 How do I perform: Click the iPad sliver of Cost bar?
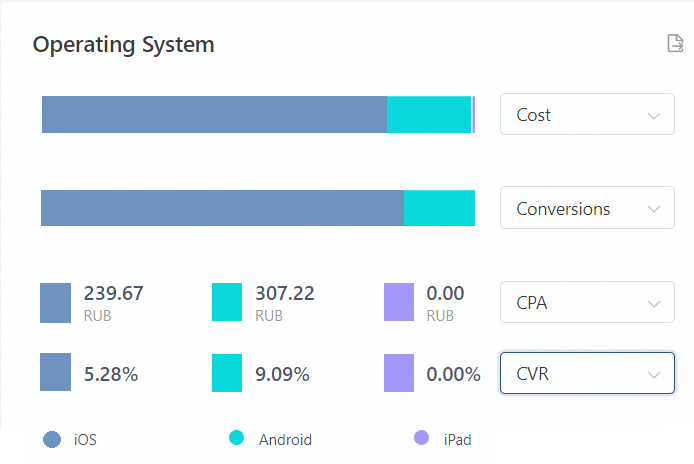(x=473, y=115)
